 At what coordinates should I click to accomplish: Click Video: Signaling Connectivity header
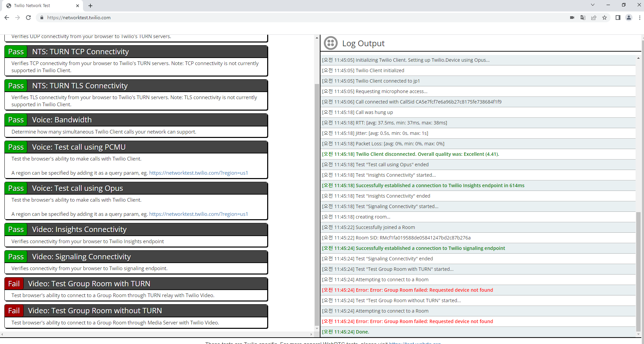tap(136, 257)
